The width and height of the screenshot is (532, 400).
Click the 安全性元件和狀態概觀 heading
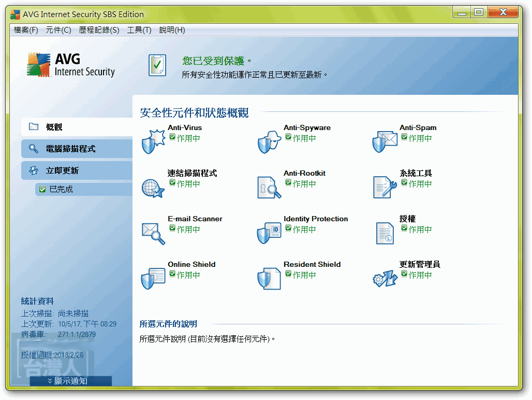[195, 113]
